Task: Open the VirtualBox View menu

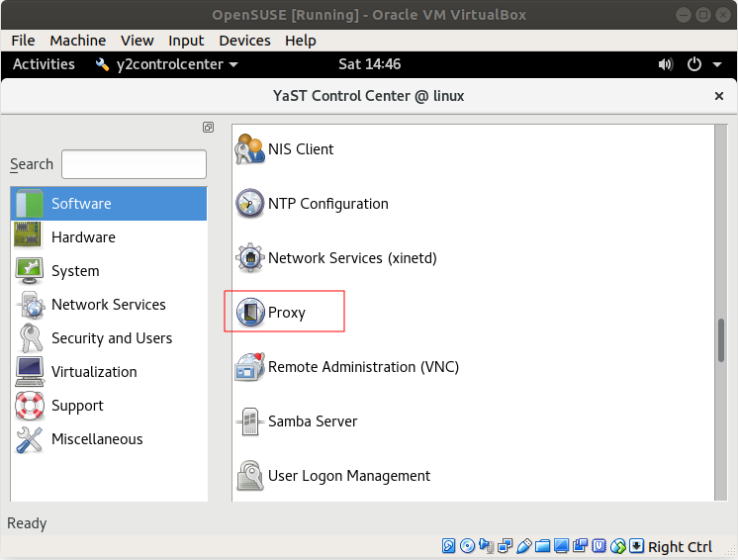Action: [x=137, y=41]
